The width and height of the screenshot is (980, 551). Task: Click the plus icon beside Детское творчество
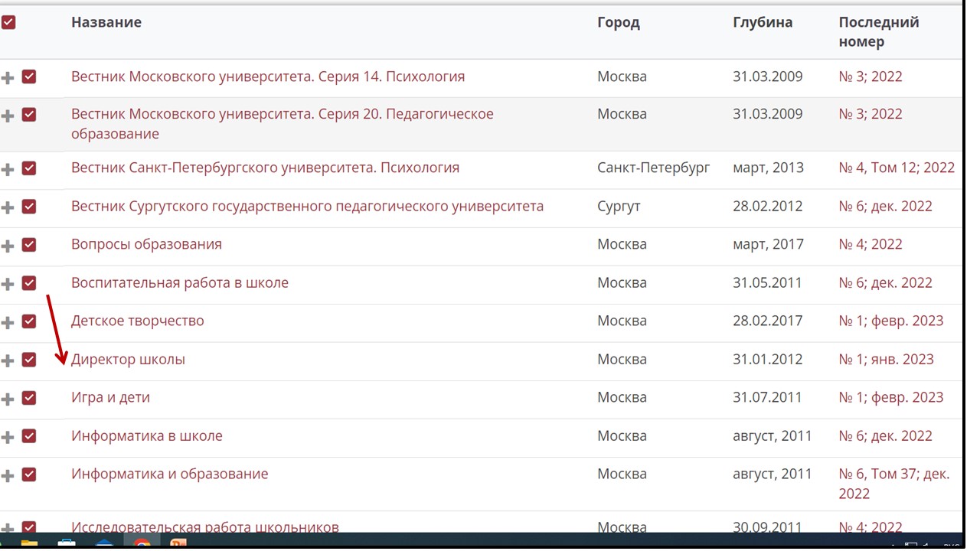pos(8,322)
